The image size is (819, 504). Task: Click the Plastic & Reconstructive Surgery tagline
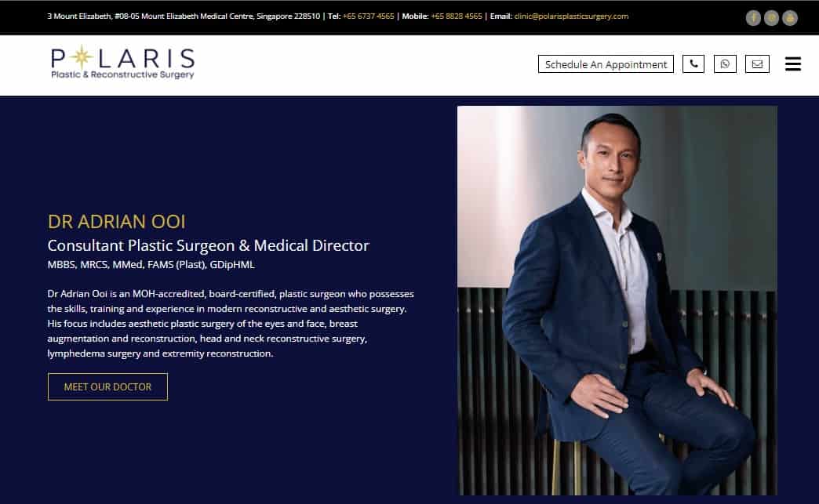[x=122, y=74]
